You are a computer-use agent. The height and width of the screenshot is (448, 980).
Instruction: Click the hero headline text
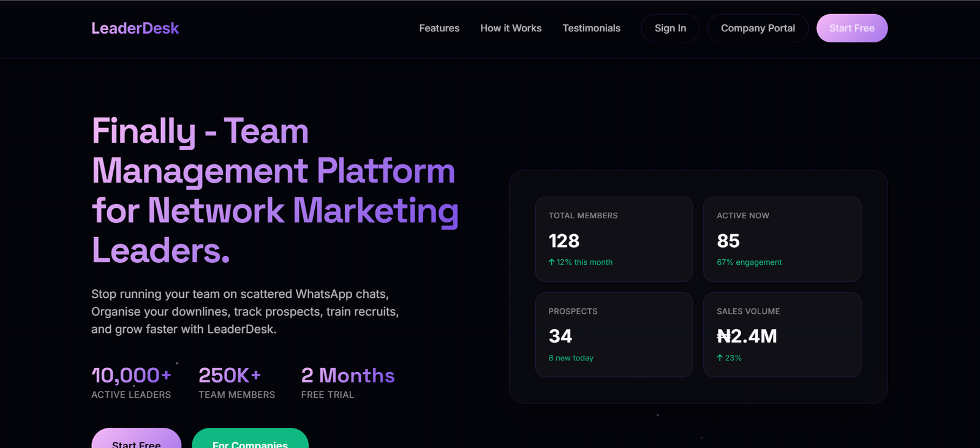[x=275, y=191]
